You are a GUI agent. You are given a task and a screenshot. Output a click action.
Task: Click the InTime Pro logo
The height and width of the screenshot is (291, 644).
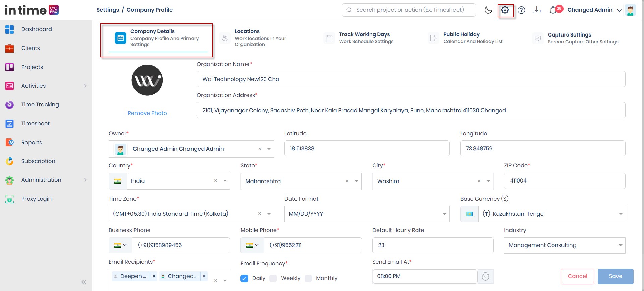pos(32,10)
